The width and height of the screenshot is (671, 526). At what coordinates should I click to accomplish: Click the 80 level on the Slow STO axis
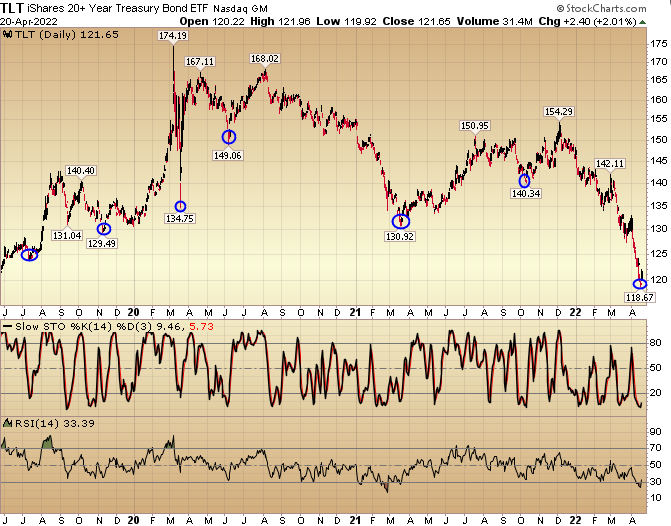pyautogui.click(x=656, y=342)
